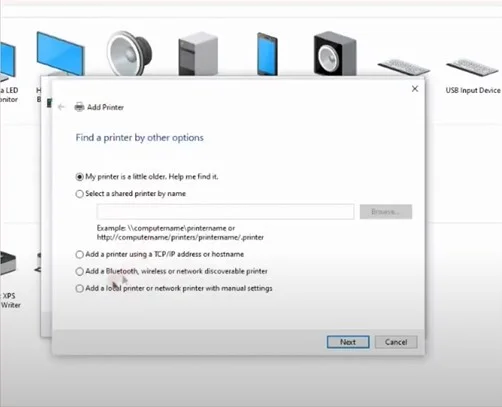Select the XPS Writer printer icon
The width and height of the screenshot is (502, 407).
pos(8,263)
